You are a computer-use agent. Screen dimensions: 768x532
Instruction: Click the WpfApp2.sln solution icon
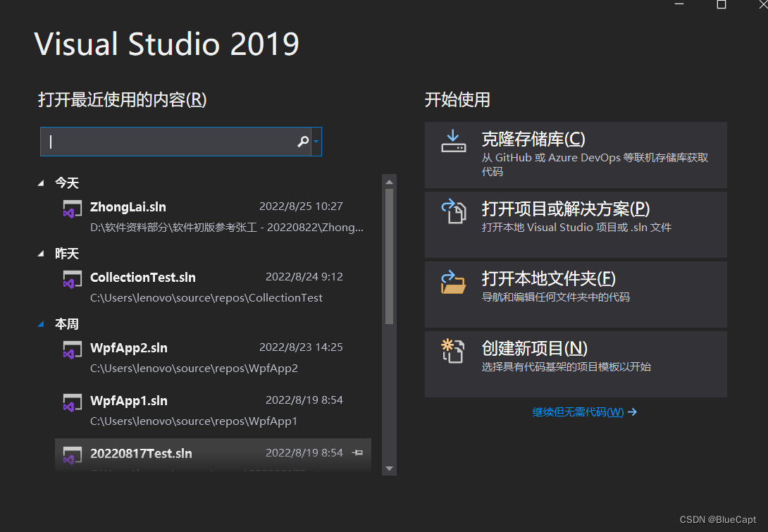pyautogui.click(x=72, y=349)
